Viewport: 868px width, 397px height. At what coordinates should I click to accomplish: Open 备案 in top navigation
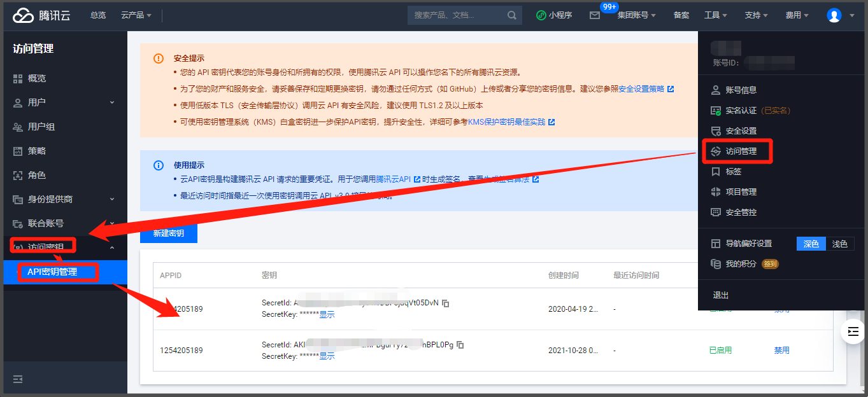click(681, 15)
